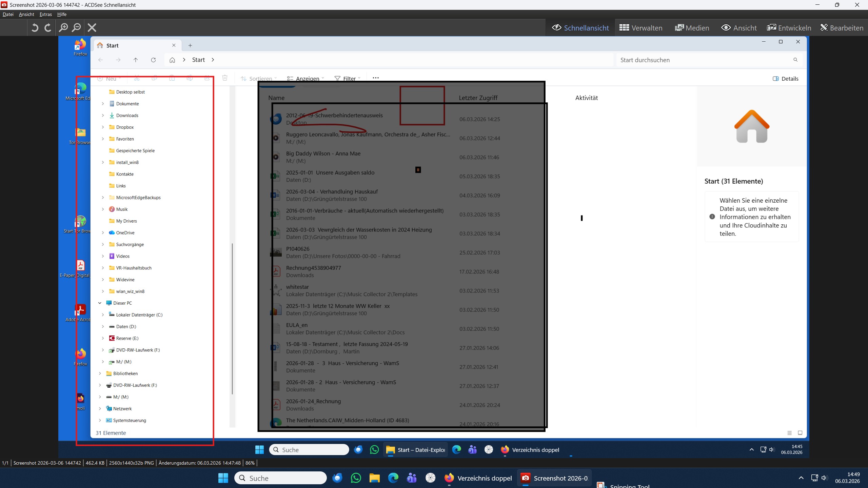Click the X close-image toolbar icon
This screenshot has height=488, width=868.
pos(92,27)
